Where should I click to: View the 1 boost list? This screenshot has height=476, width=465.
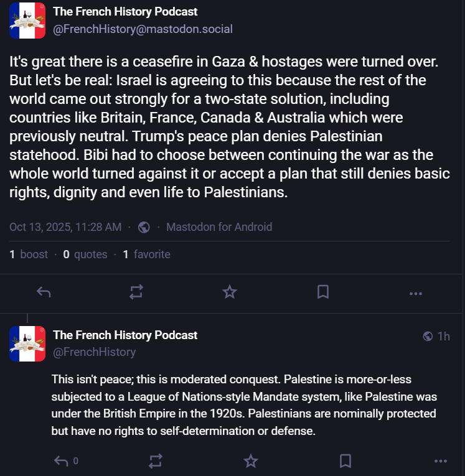[29, 254]
